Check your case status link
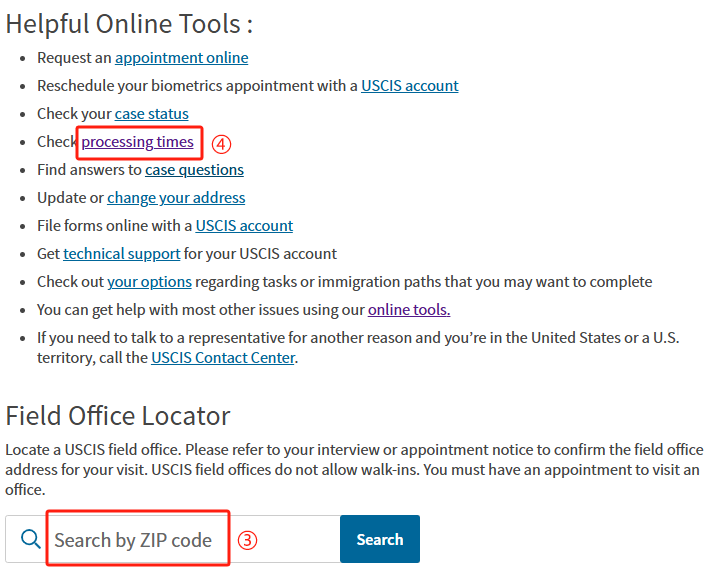The width and height of the screenshot is (712, 580). [x=152, y=114]
